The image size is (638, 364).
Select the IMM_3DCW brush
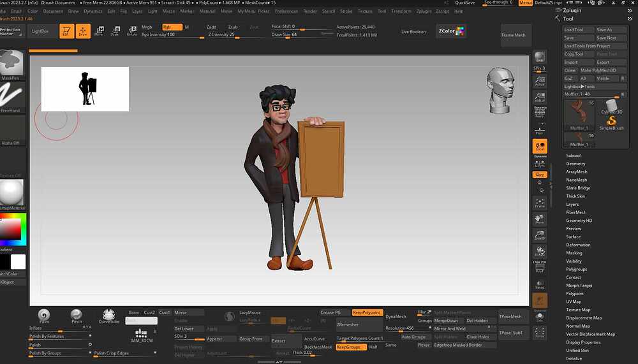coord(141,335)
